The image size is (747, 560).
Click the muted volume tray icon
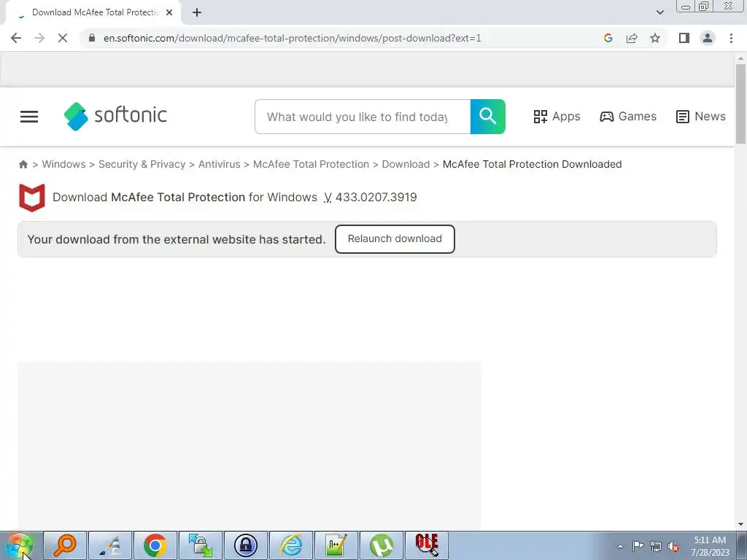pyautogui.click(x=673, y=546)
